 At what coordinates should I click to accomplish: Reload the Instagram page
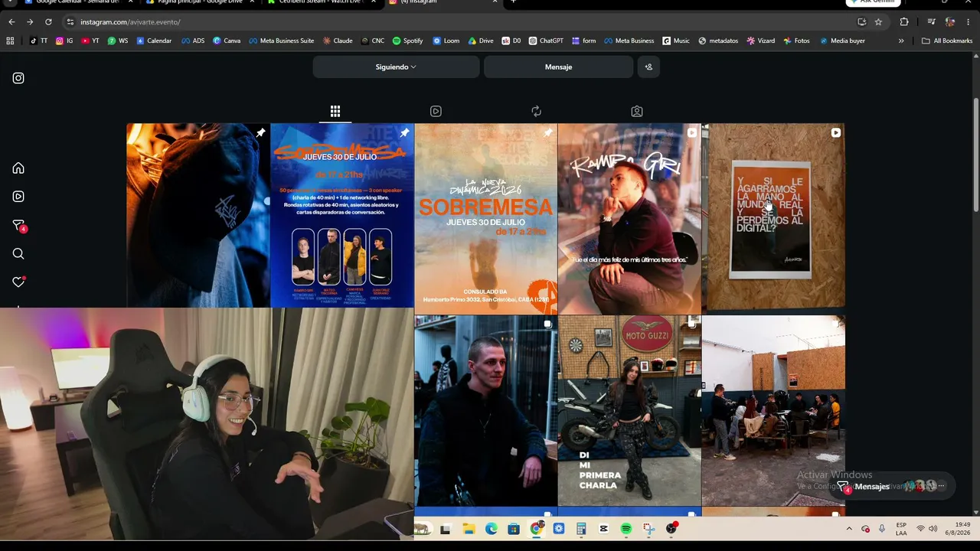pyautogui.click(x=48, y=22)
